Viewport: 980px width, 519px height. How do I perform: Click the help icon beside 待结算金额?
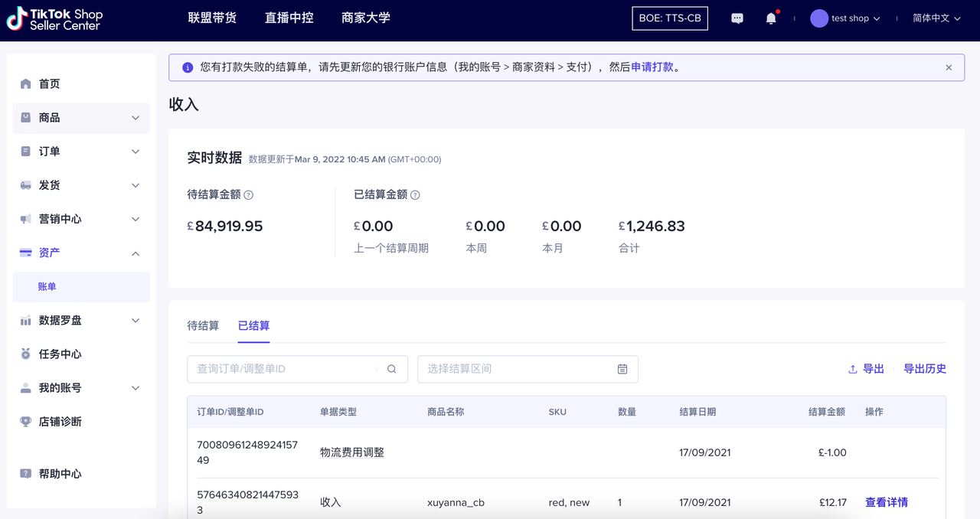pyautogui.click(x=248, y=195)
